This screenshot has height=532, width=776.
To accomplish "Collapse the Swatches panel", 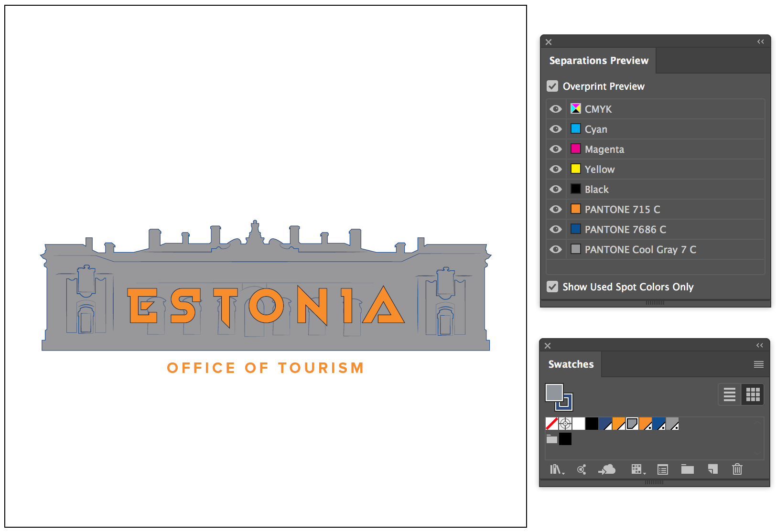I will (760, 345).
